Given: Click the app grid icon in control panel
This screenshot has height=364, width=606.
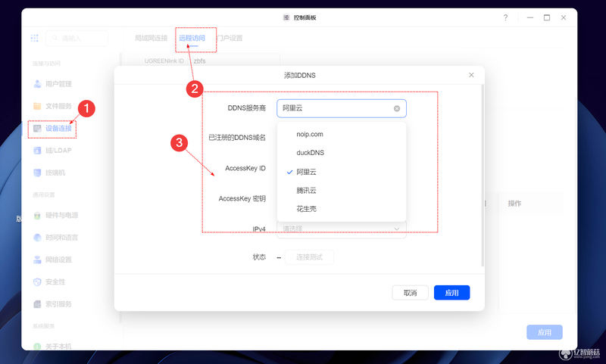Looking at the screenshot, I should [x=34, y=38].
